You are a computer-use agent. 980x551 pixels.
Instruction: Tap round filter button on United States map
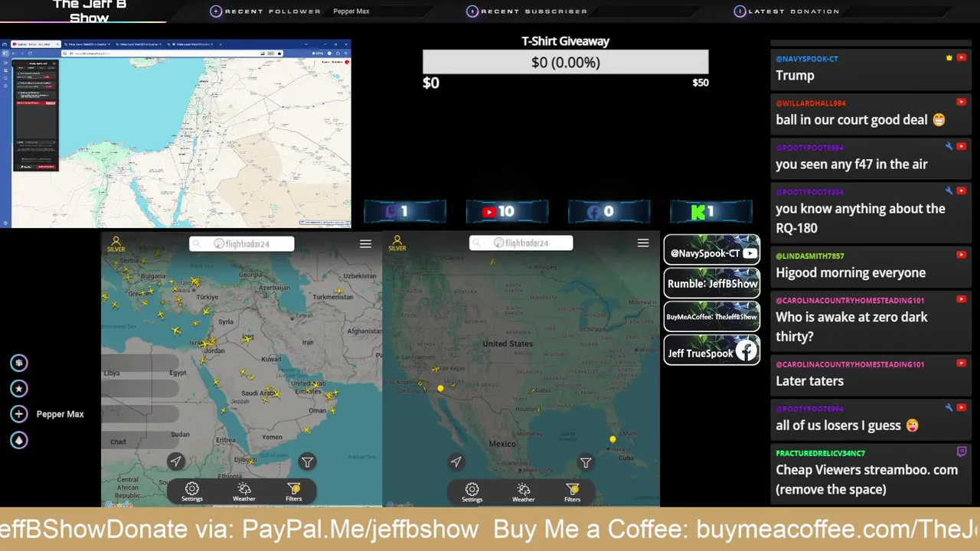586,462
